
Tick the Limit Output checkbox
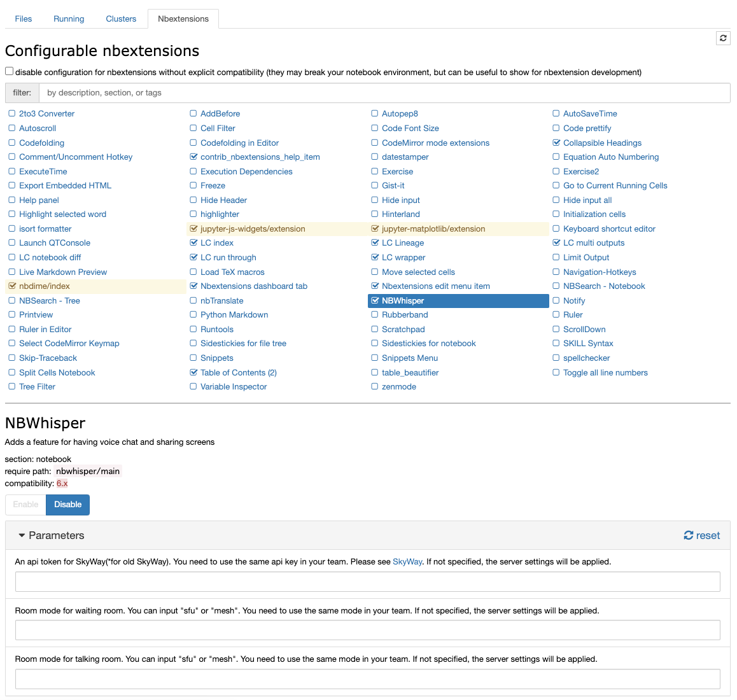click(556, 257)
